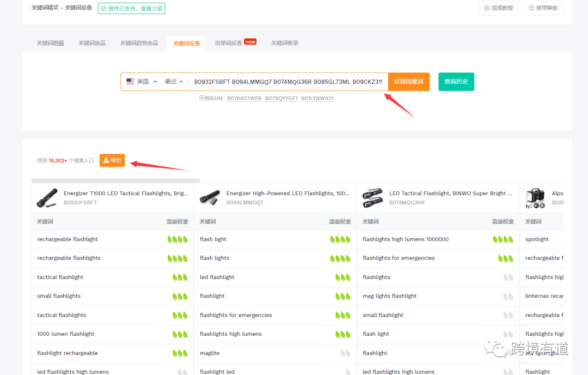Viewport: 588px width, 375px height.
Task: Click traffic weight leaves for 'flash light' second column
Action: pos(340,239)
